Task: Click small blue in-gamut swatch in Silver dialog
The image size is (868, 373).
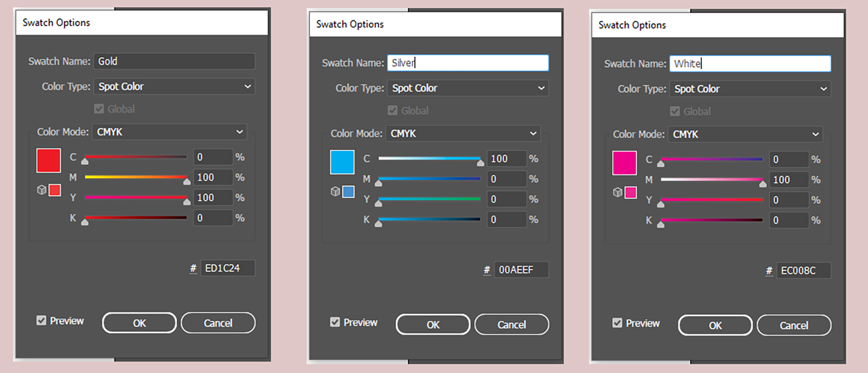Action: click(x=348, y=192)
